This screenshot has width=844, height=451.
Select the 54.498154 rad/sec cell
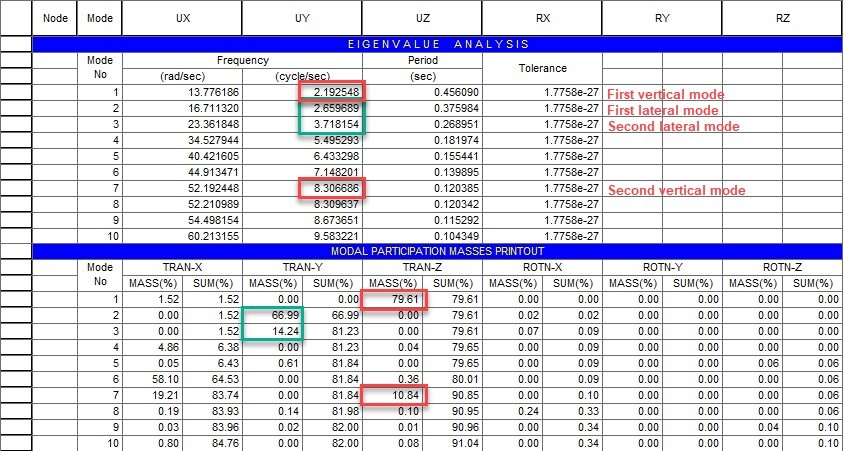[182, 221]
